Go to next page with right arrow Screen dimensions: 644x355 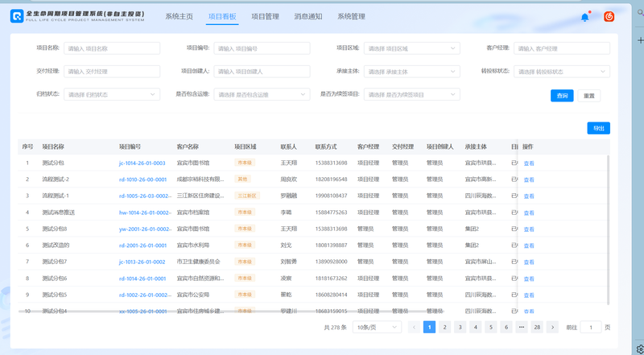[x=552, y=328]
